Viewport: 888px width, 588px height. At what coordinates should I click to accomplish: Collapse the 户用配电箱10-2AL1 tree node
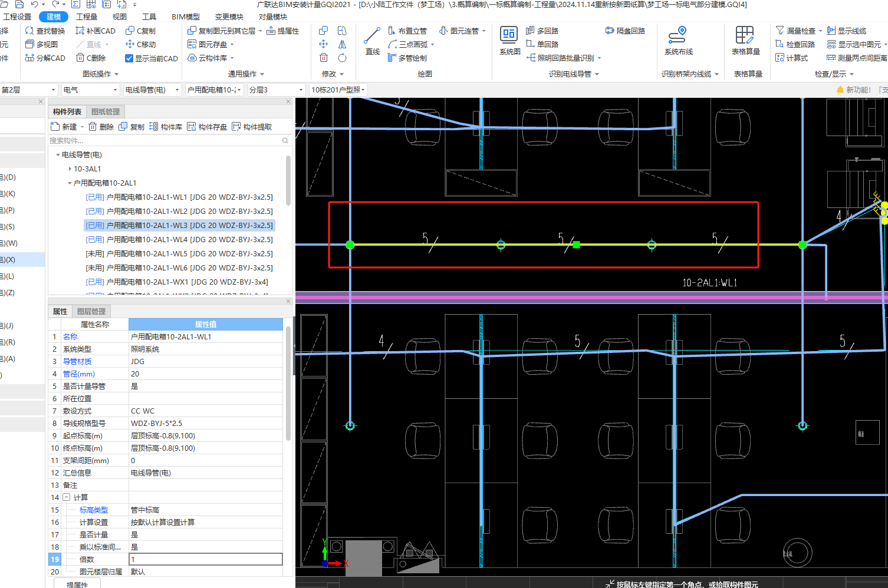click(70, 183)
